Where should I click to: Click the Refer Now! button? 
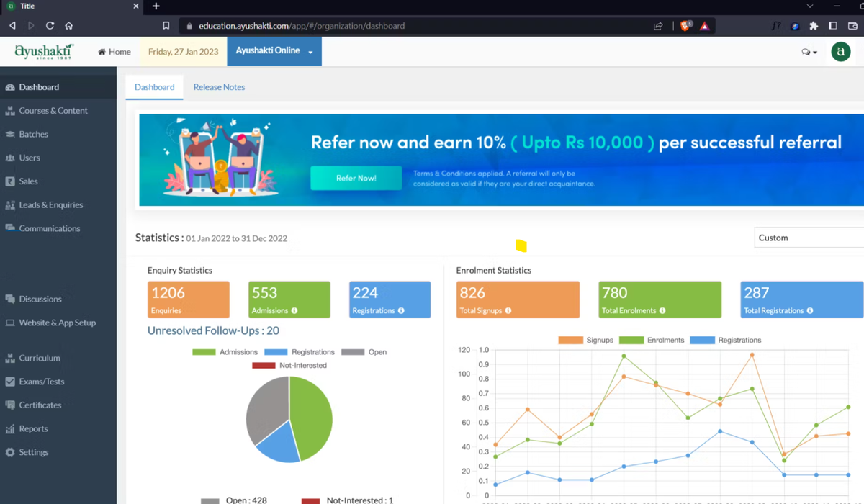[x=356, y=178]
